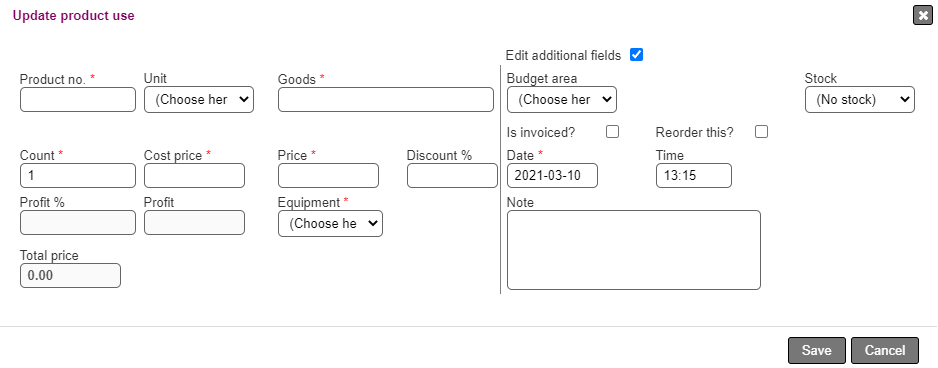Edit the Date field

(552, 175)
